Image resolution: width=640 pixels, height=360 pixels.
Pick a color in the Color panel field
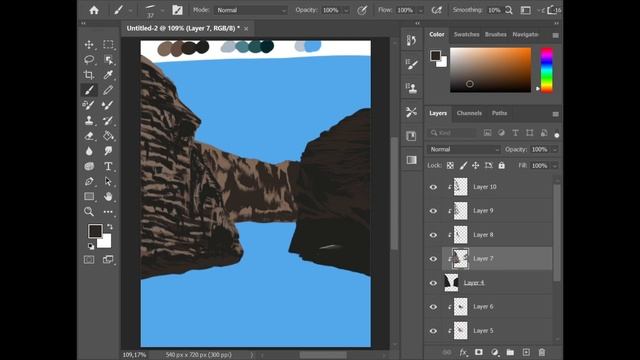(x=491, y=70)
